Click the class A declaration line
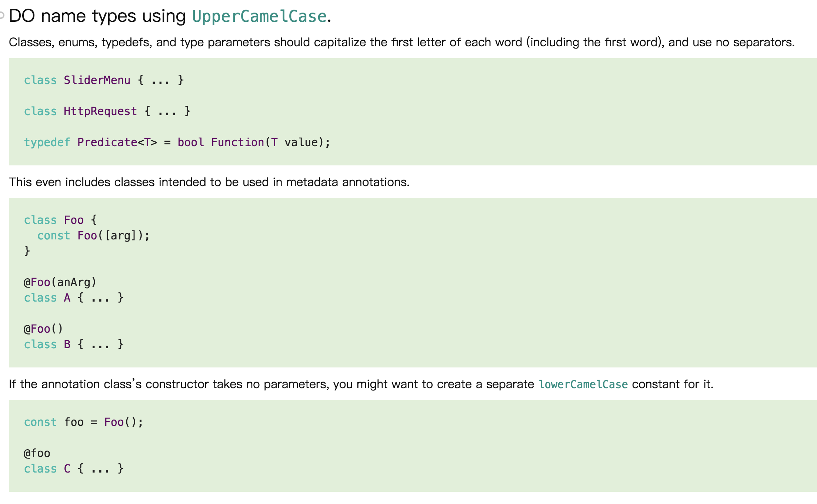 [x=74, y=298]
